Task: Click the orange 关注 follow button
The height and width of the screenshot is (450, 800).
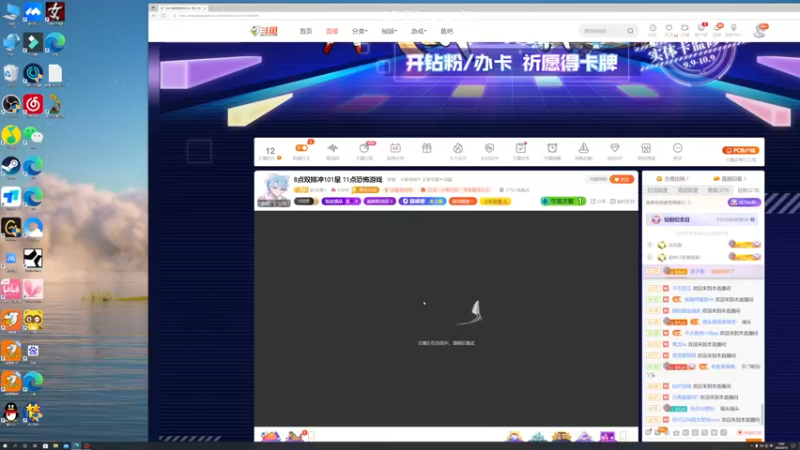Action: click(x=621, y=180)
